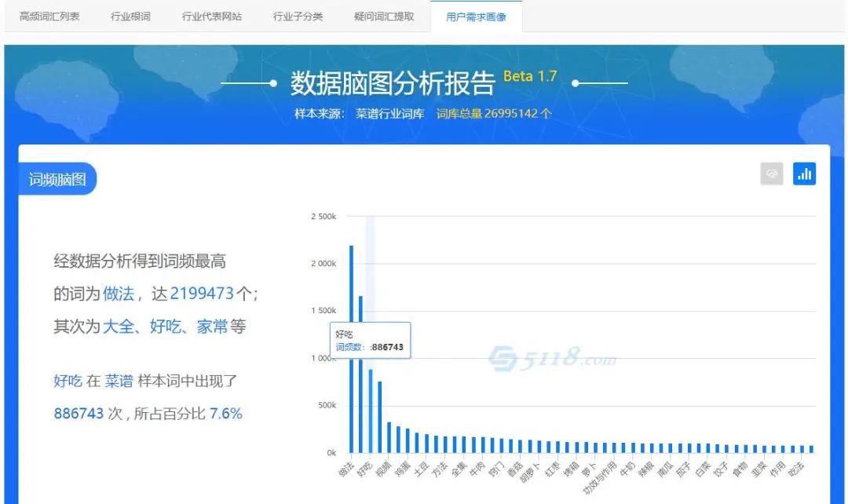Switch to mindmap view using the brain icon

click(772, 173)
